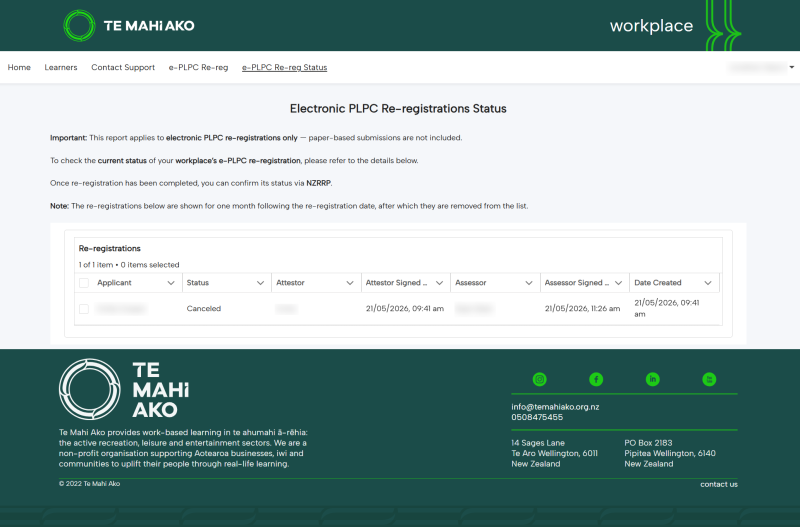Click the Re-registrations table title

(x=110, y=248)
